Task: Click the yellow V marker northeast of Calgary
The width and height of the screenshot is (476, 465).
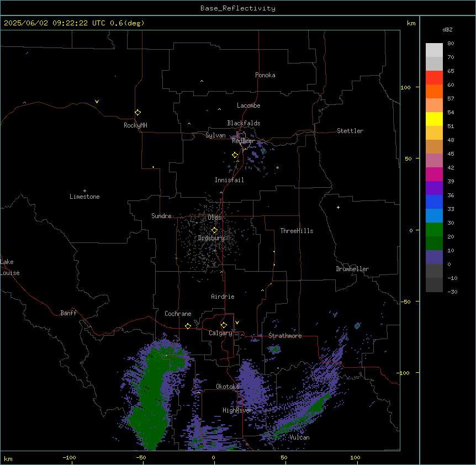Action: [x=237, y=323]
